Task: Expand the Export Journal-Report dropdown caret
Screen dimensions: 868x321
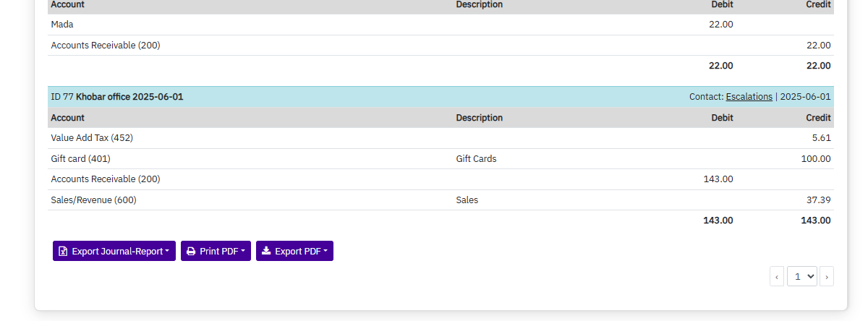Action: coord(168,252)
